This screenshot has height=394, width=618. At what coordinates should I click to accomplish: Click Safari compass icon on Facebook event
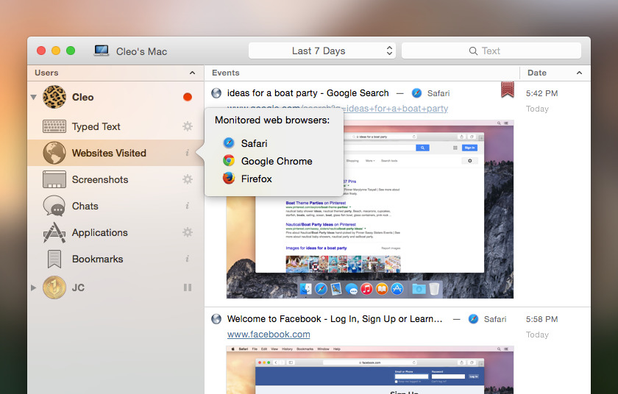coord(473,319)
